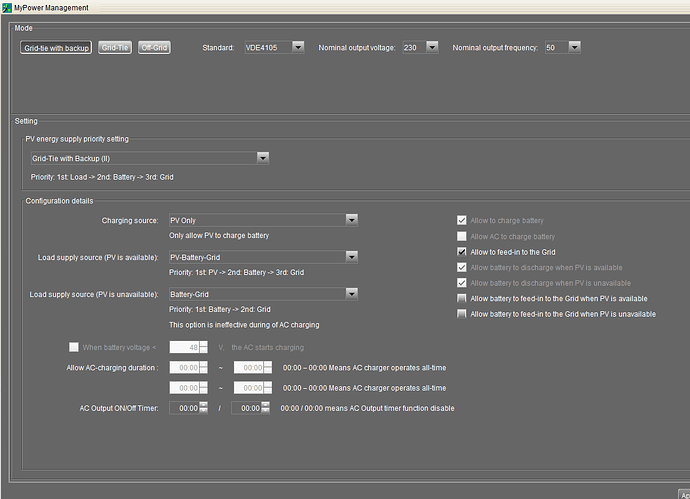This screenshot has height=499, width=690.
Task: Click first AC-charging duration start time field
Action: click(x=184, y=368)
